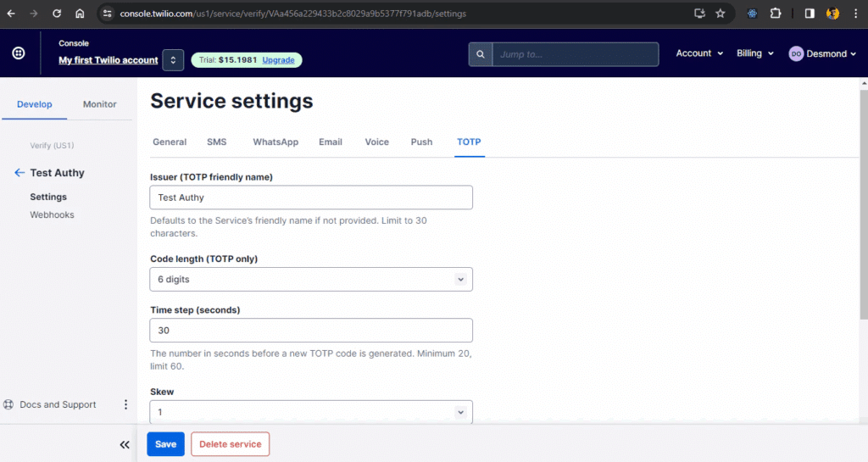Image resolution: width=868 pixels, height=462 pixels.
Task: Click the Upgrade link
Action: pos(279,60)
